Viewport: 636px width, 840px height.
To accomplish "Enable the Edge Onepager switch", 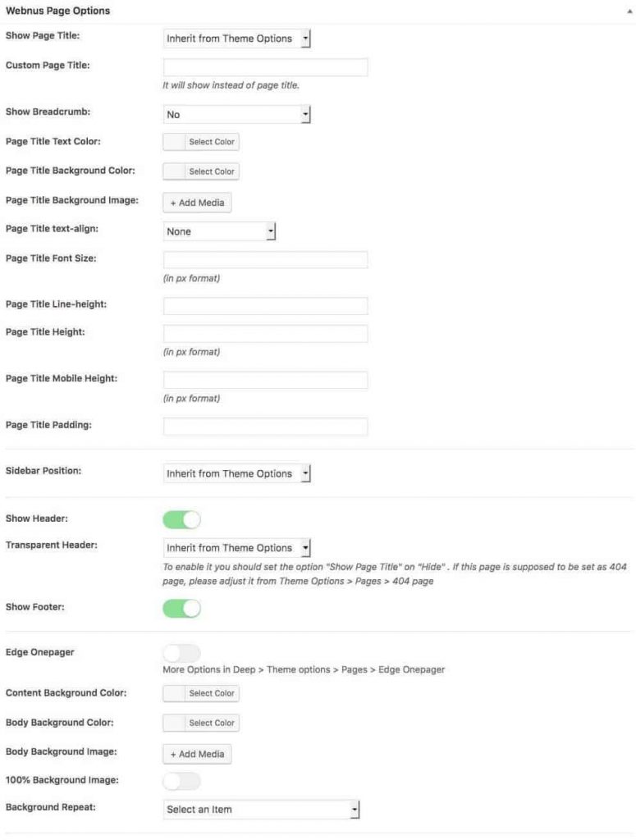I will (181, 653).
